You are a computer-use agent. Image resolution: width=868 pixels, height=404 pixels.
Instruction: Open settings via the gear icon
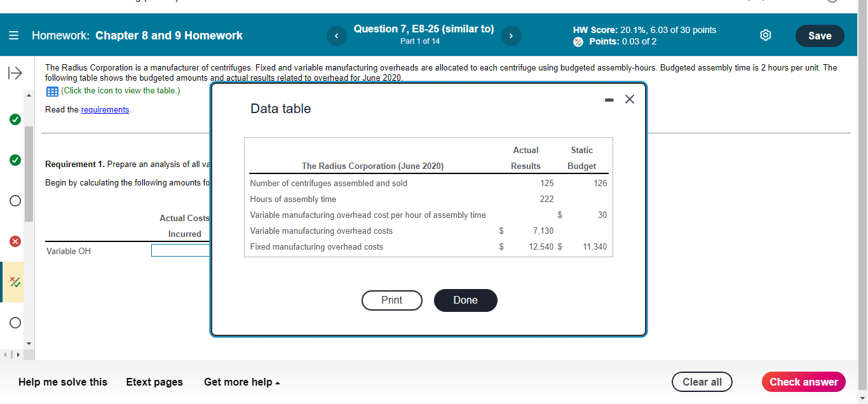[765, 36]
